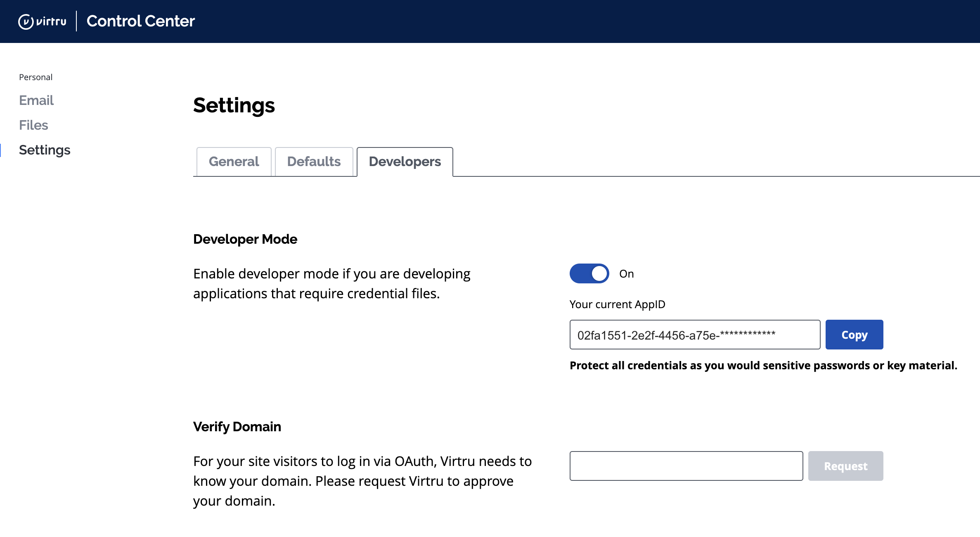Disable the Developer Mode toggle
Image resolution: width=980 pixels, height=537 pixels.
tap(589, 273)
